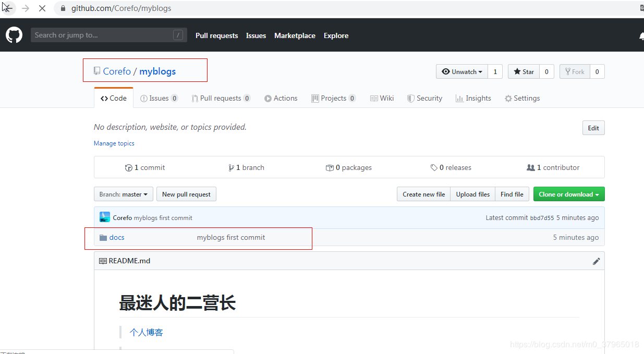Stop loading with the browser X button

pyautogui.click(x=42, y=8)
